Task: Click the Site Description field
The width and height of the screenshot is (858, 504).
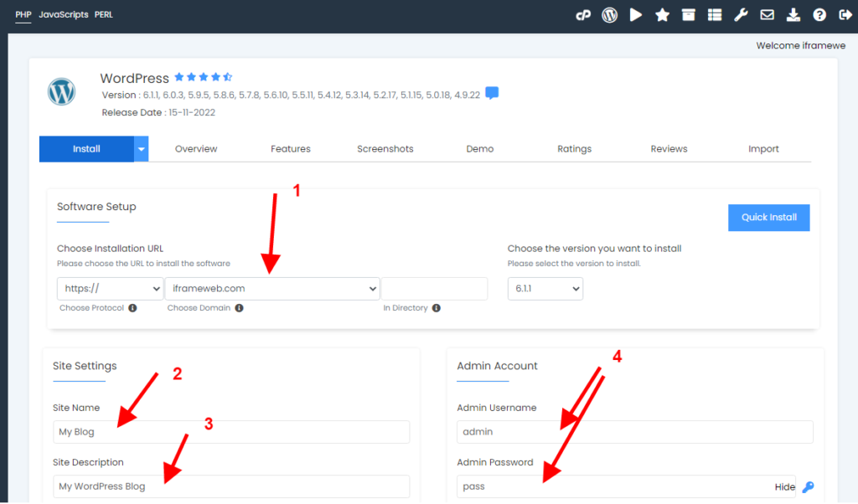Action: (231, 486)
